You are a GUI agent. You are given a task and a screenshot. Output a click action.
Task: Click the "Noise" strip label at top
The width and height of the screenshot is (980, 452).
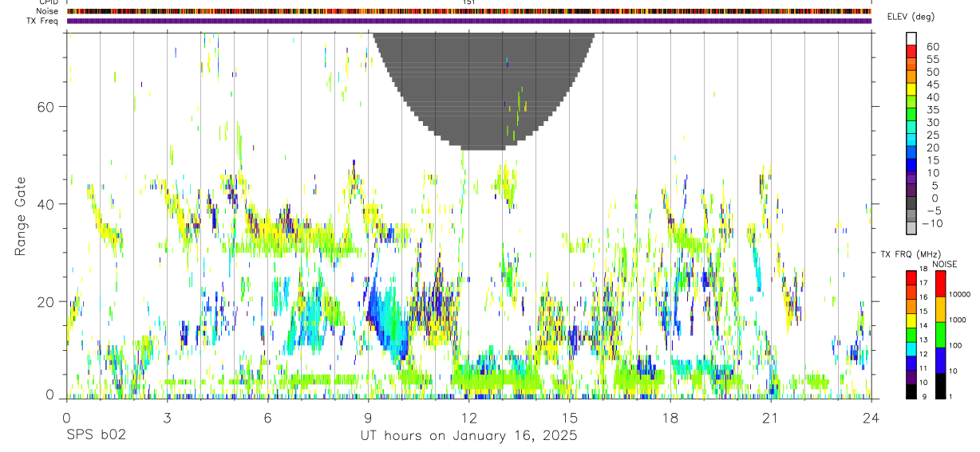(48, 11)
